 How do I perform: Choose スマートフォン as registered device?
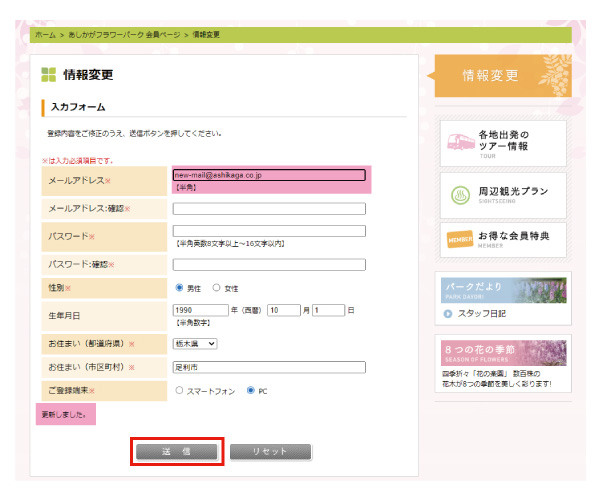(180, 390)
